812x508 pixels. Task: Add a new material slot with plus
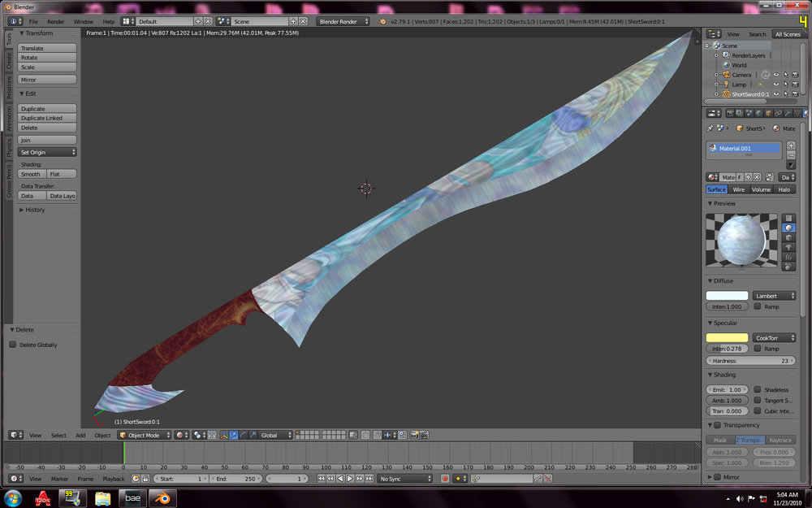coord(791,145)
